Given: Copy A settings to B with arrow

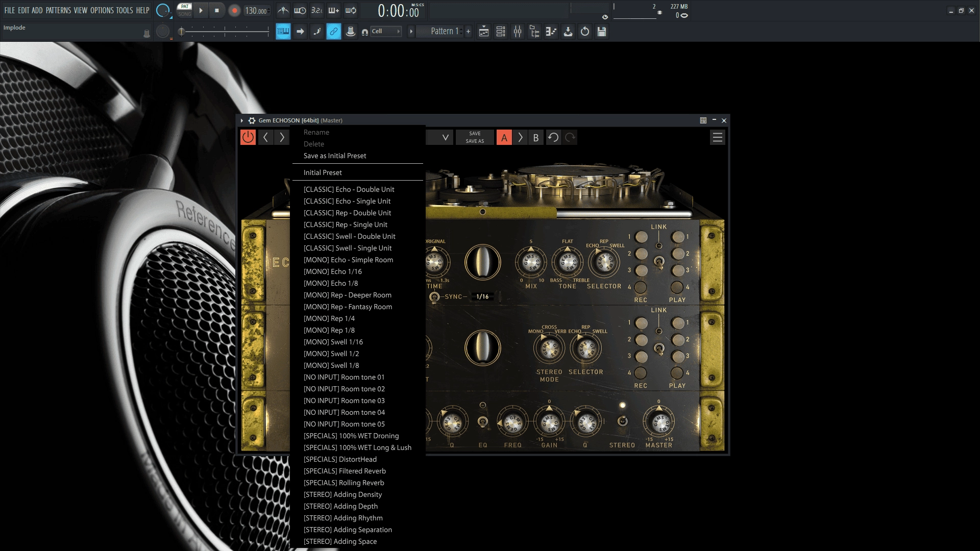Looking at the screenshot, I should point(520,137).
